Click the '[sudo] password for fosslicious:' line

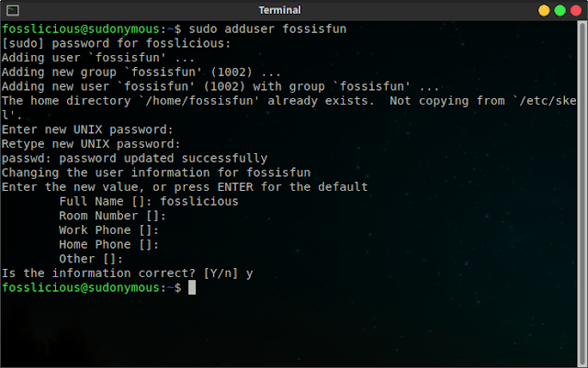(116, 43)
